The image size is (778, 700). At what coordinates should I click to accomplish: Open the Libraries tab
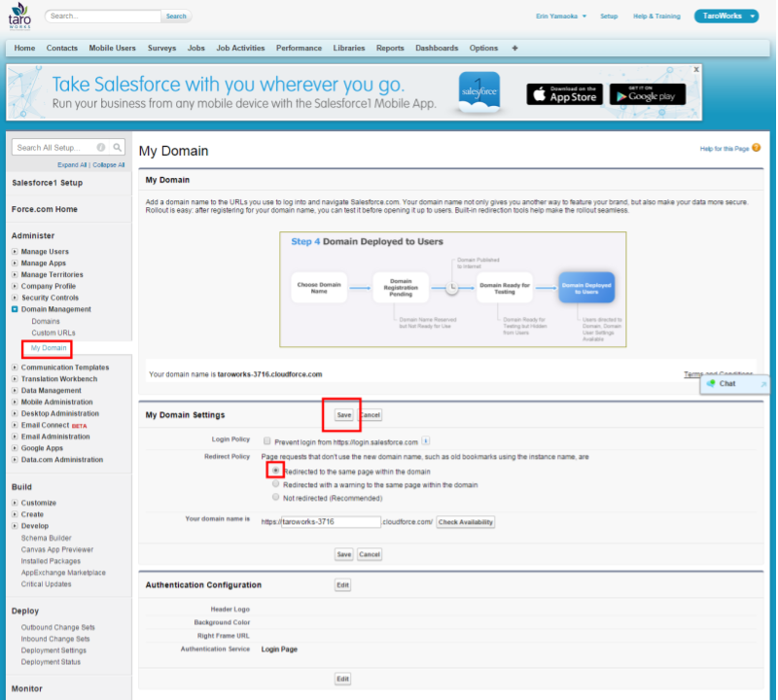coord(349,48)
